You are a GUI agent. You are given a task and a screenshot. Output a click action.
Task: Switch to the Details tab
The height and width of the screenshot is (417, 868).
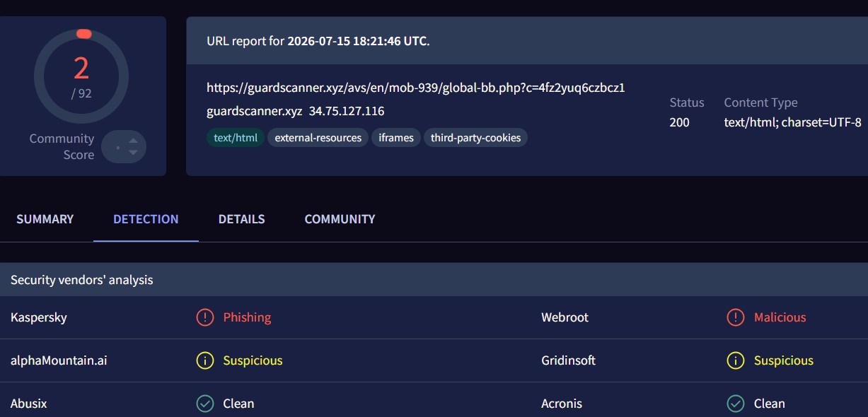tap(241, 219)
